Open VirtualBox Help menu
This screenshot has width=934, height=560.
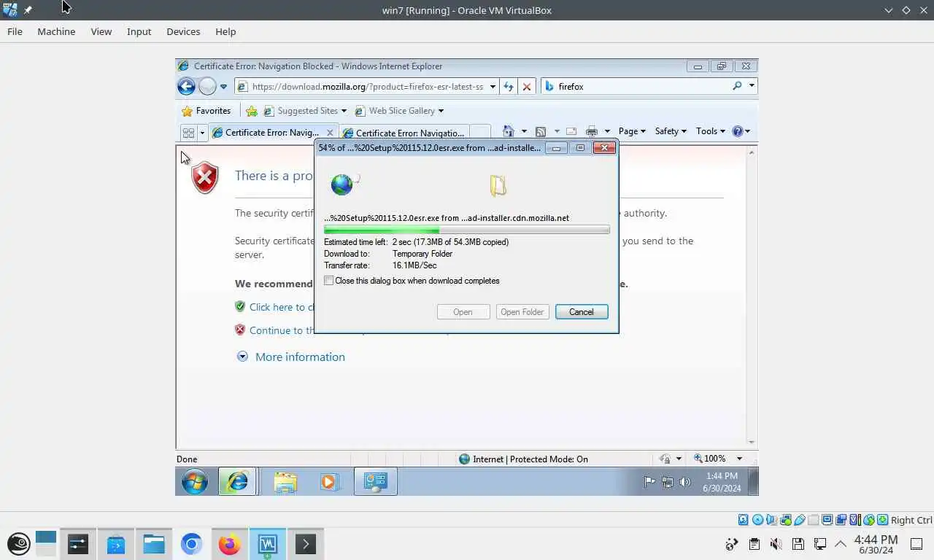point(225,31)
